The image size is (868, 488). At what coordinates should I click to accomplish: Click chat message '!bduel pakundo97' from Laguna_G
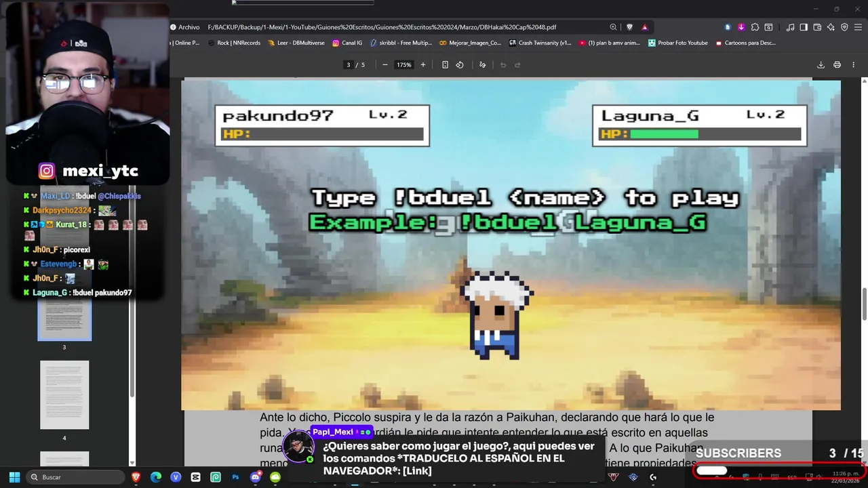coord(102,293)
